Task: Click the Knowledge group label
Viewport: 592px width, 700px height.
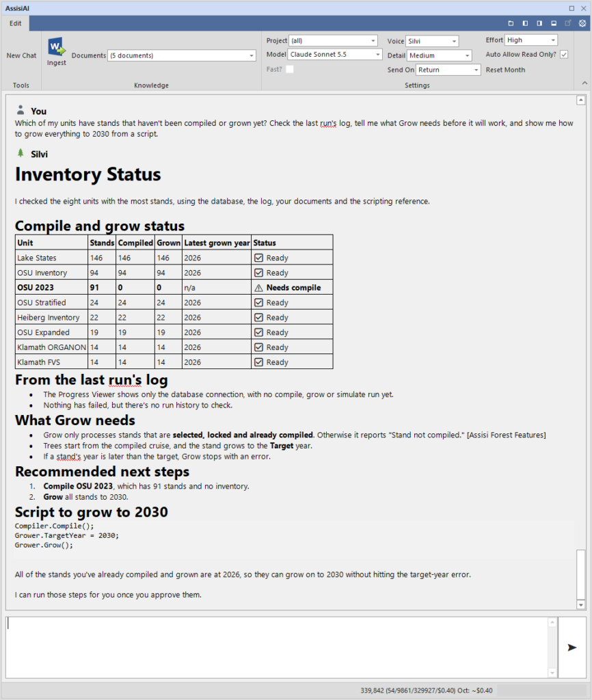Action: 151,85
